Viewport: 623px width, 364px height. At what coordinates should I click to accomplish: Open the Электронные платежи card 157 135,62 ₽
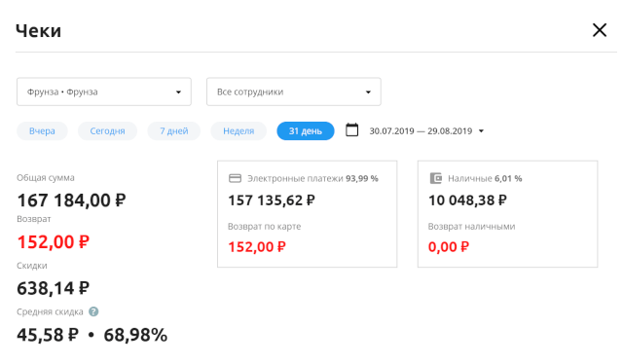(308, 214)
